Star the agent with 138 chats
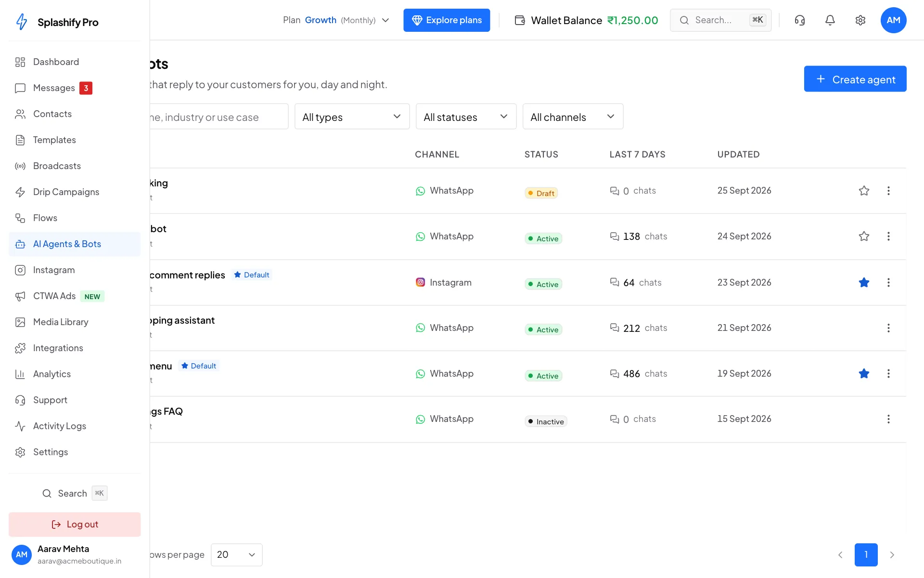This screenshot has height=578, width=924. (864, 236)
